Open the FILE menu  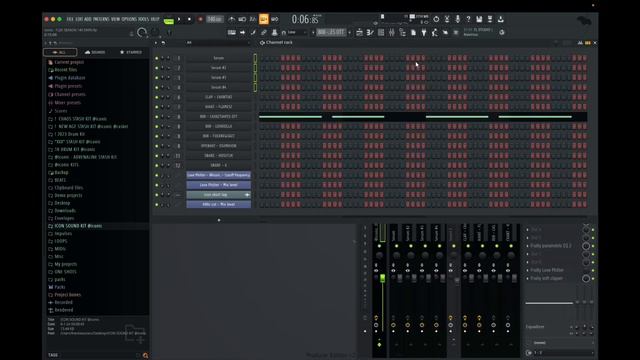70,19
